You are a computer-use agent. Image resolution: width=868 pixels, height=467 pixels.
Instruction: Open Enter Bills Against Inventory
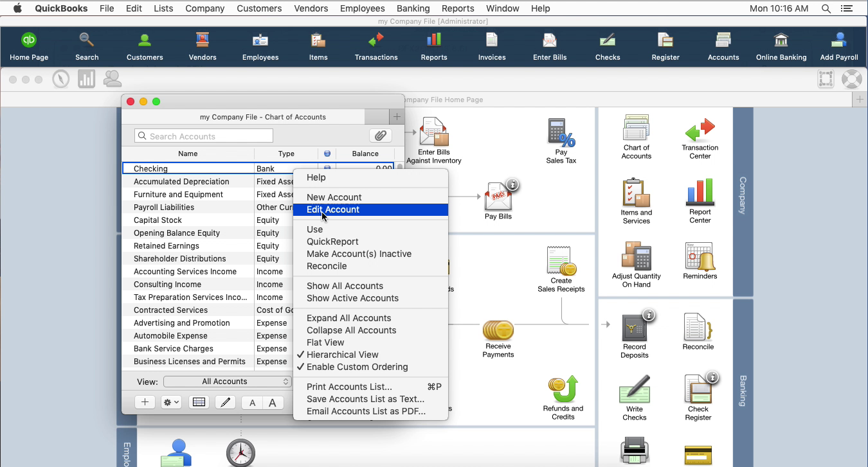point(434,141)
